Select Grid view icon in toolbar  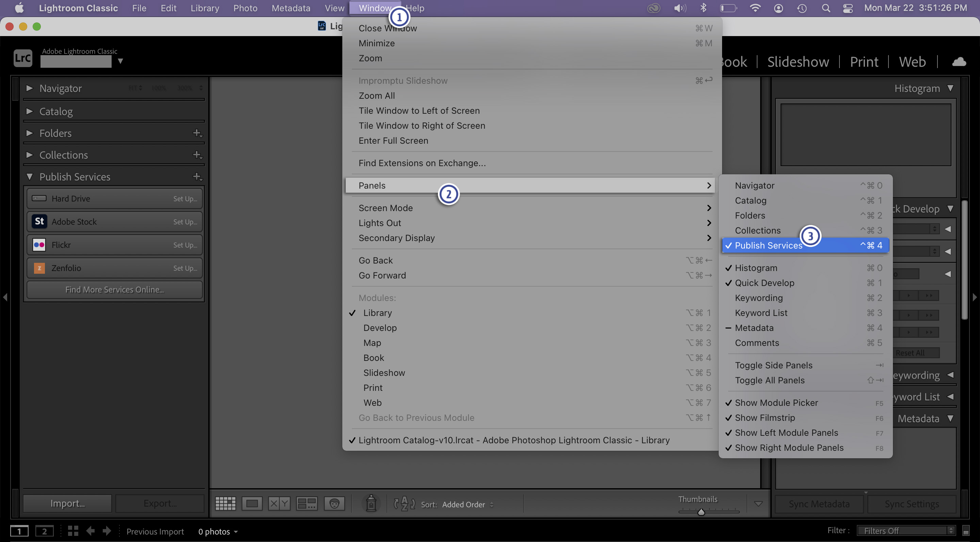tap(225, 504)
